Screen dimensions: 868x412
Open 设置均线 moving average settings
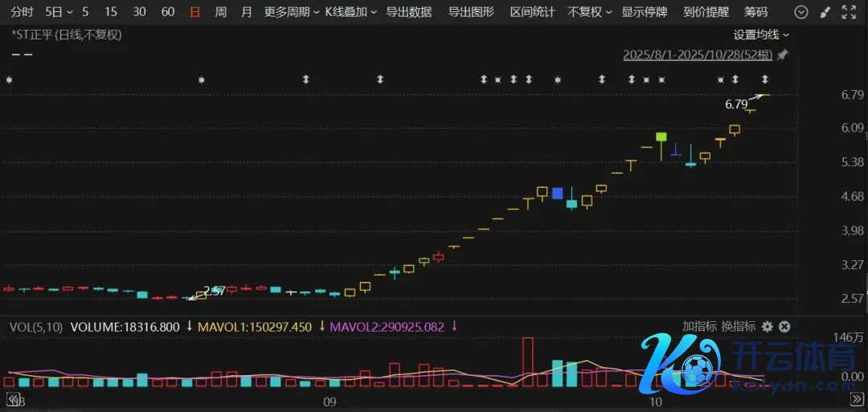coord(760,35)
